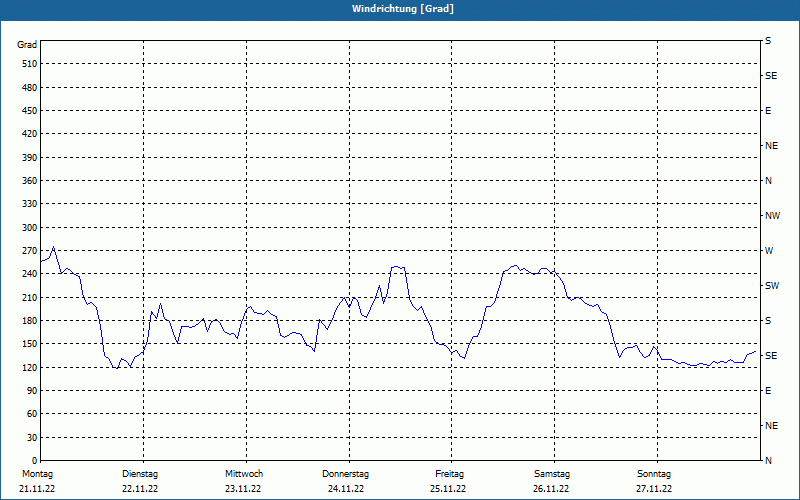
Task: Click the SW compass label
Action: point(772,286)
